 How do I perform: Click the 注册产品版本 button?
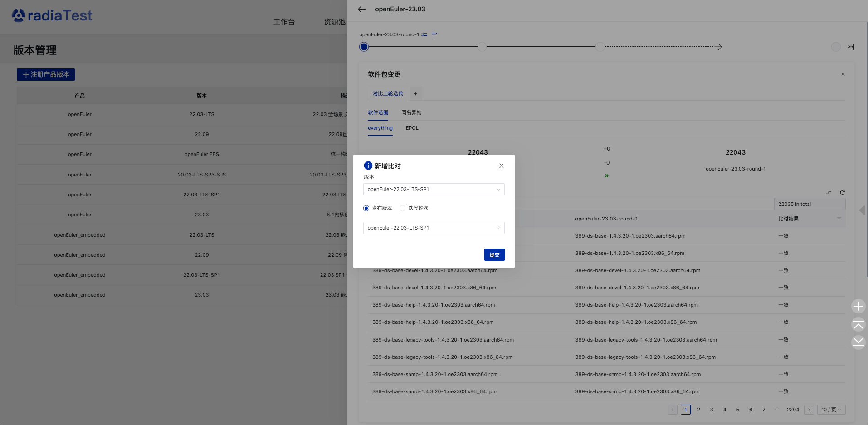pos(46,74)
